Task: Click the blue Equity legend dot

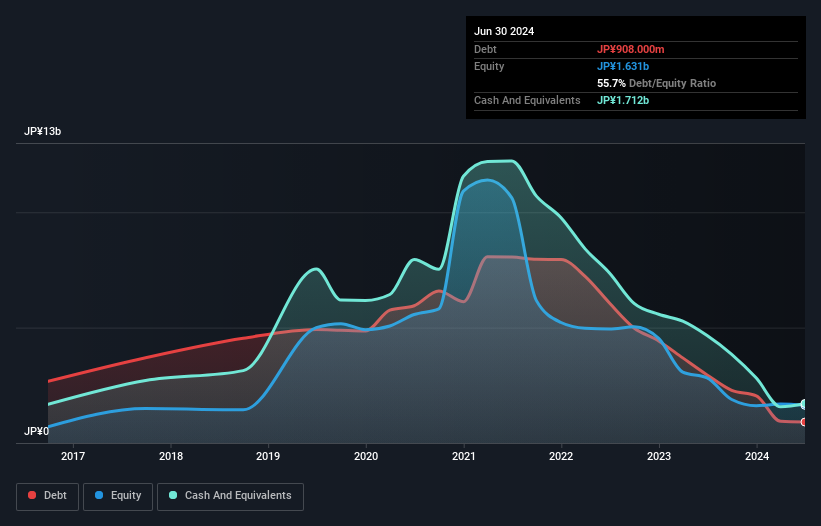Action: (99, 495)
